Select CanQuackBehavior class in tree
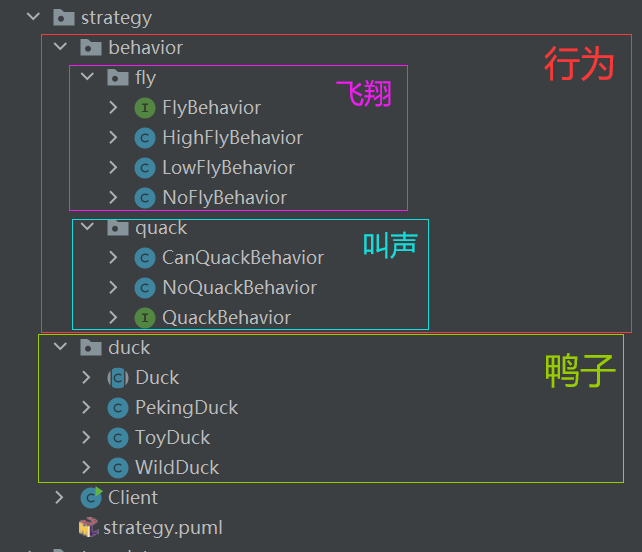The width and height of the screenshot is (642, 552). [242, 258]
